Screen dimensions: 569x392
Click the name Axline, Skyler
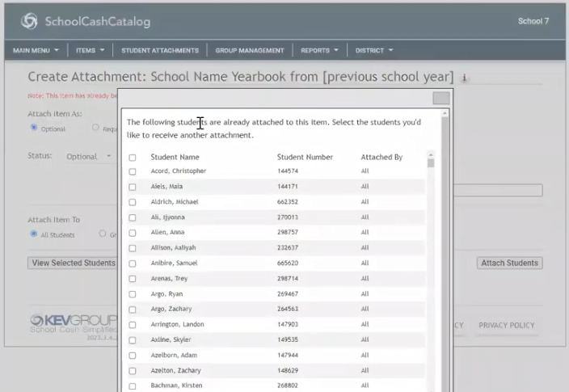(x=171, y=339)
